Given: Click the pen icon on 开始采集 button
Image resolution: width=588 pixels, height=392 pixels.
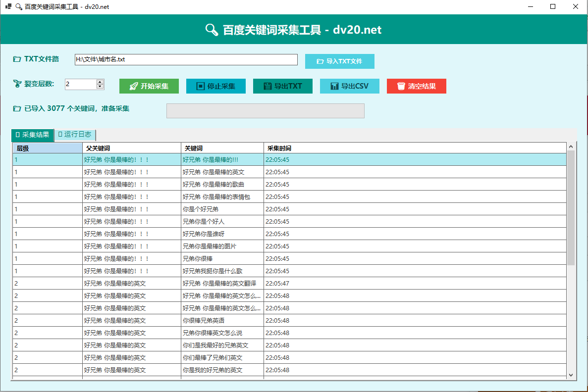Looking at the screenshot, I should point(134,86).
